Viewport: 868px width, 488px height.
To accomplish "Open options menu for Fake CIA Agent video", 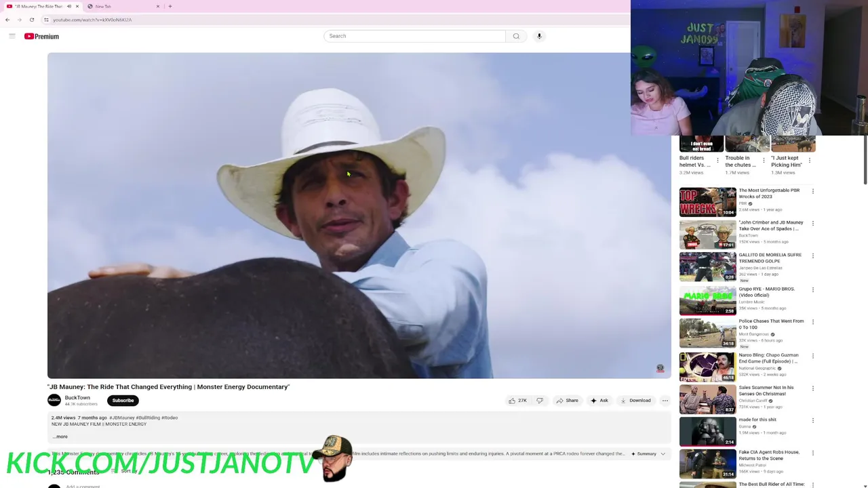I will pyautogui.click(x=812, y=453).
